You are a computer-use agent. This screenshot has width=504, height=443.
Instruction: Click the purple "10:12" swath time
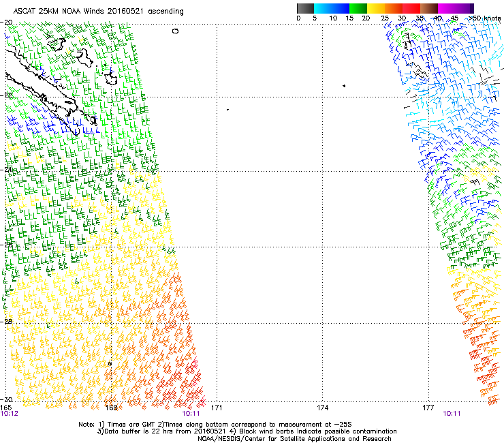coord(10,414)
